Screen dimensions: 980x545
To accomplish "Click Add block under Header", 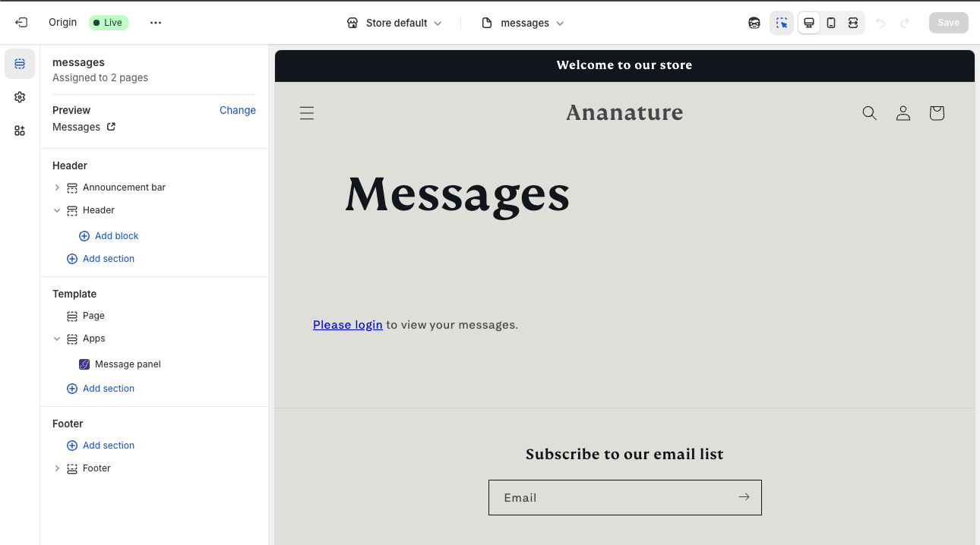I will 116,236.
